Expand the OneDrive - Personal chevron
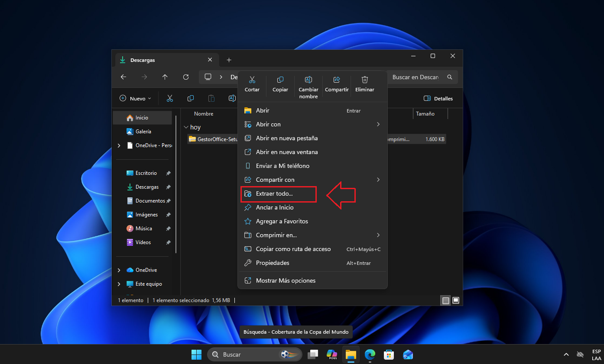This screenshot has height=364, width=604. tap(119, 145)
